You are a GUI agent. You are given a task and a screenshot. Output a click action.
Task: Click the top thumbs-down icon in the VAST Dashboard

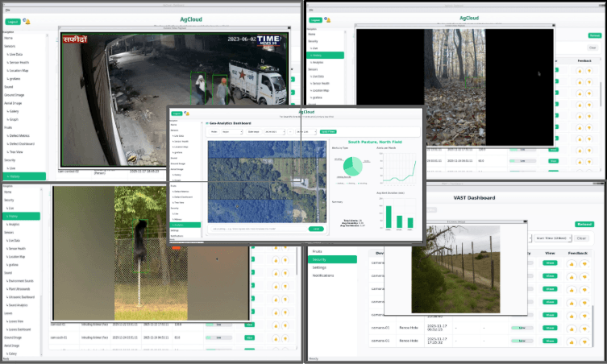coord(586,263)
